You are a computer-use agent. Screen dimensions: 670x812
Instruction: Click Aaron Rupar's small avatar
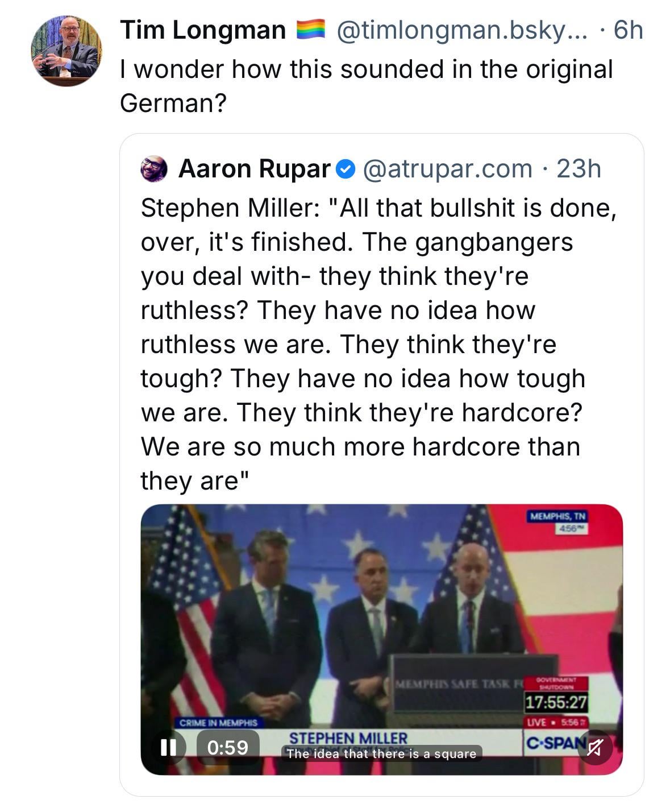coord(153,169)
